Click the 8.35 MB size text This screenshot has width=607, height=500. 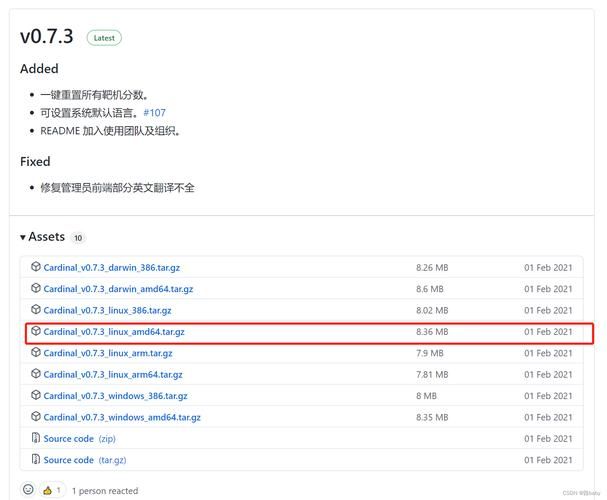click(432, 417)
